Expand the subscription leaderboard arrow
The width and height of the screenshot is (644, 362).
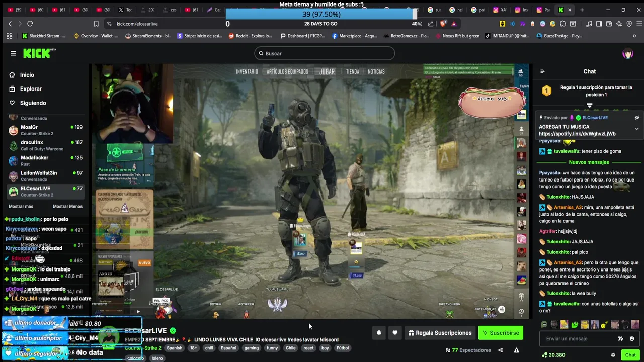(x=589, y=105)
